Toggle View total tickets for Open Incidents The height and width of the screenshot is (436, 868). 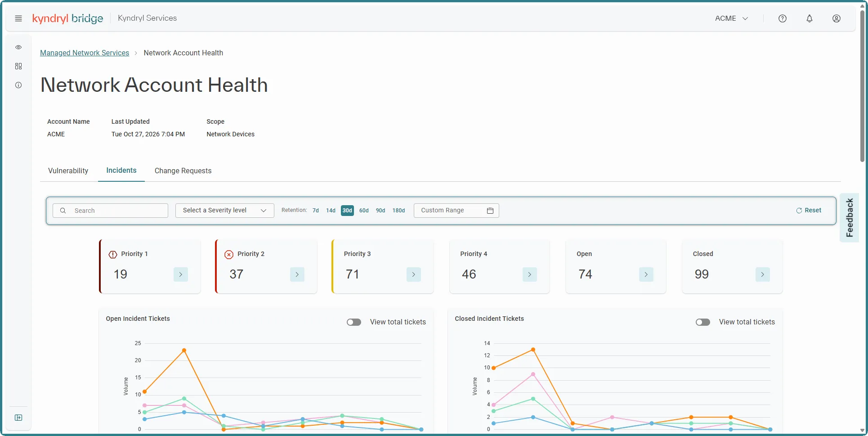354,322
